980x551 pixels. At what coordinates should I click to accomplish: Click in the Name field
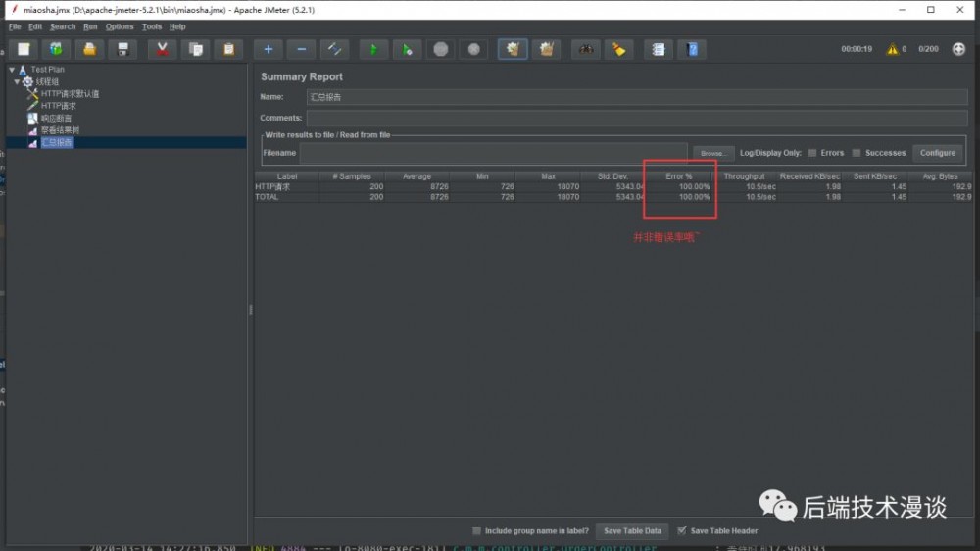point(636,97)
